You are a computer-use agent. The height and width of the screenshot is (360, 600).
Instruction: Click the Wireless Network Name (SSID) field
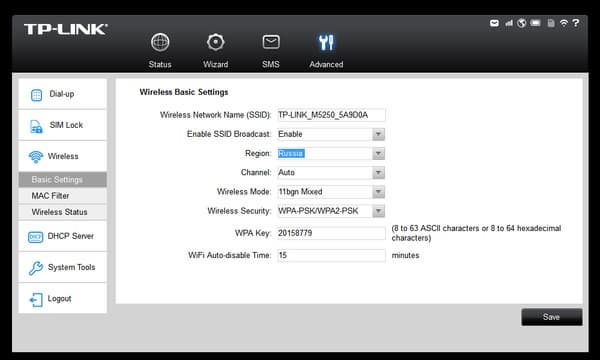[331, 115]
